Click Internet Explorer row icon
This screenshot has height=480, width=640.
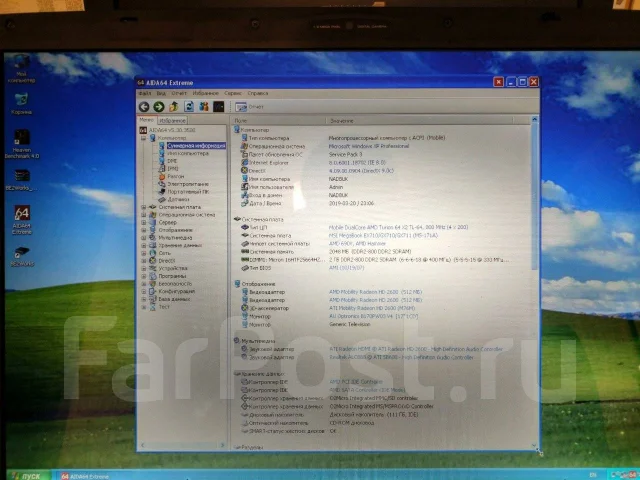tap(244, 162)
